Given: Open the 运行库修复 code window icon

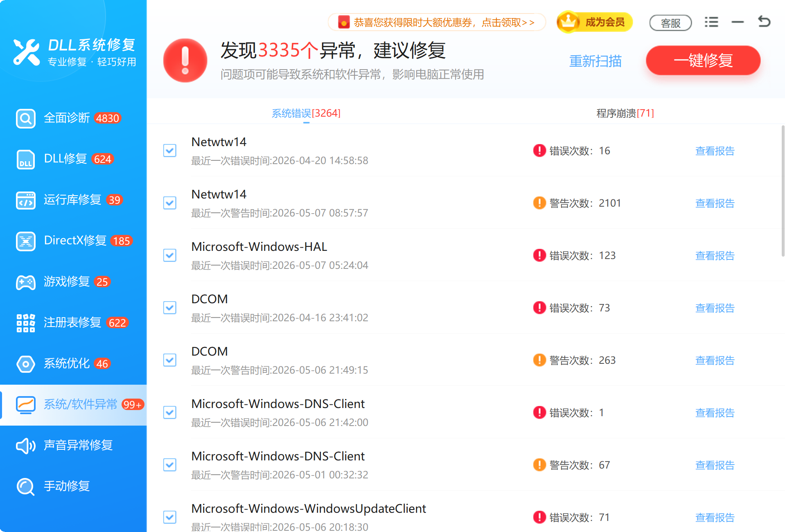Looking at the screenshot, I should pyautogui.click(x=26, y=200).
